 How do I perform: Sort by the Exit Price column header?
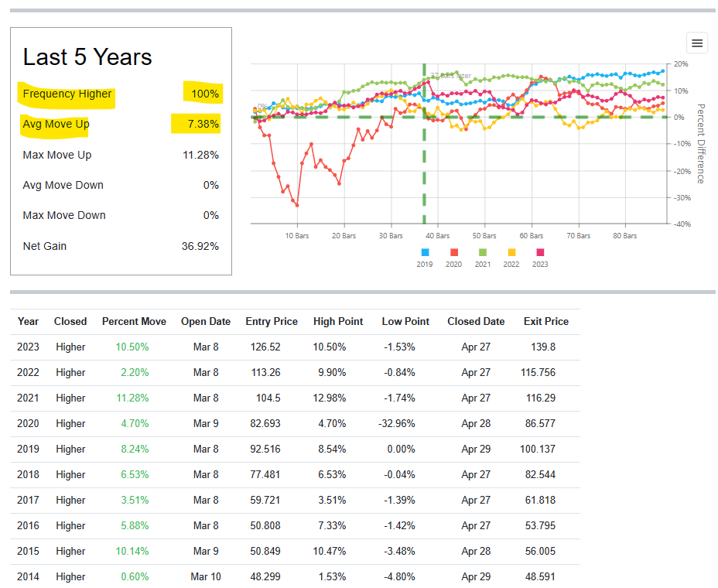click(545, 322)
